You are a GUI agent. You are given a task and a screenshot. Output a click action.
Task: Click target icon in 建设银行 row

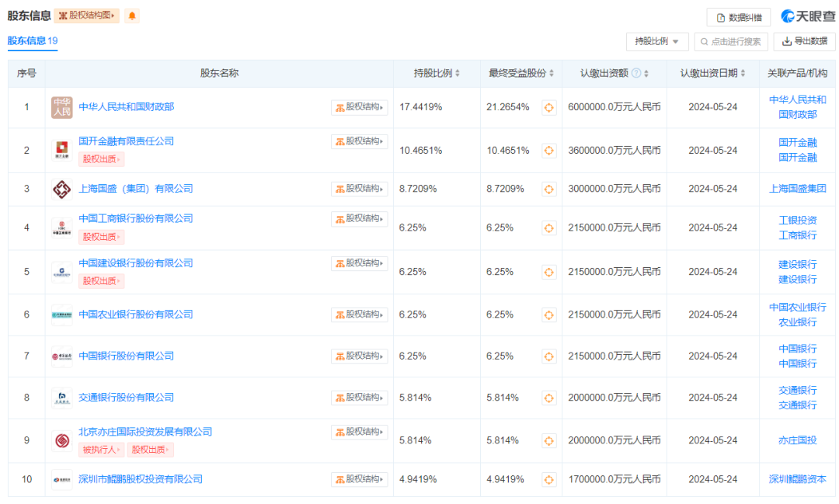tap(548, 273)
